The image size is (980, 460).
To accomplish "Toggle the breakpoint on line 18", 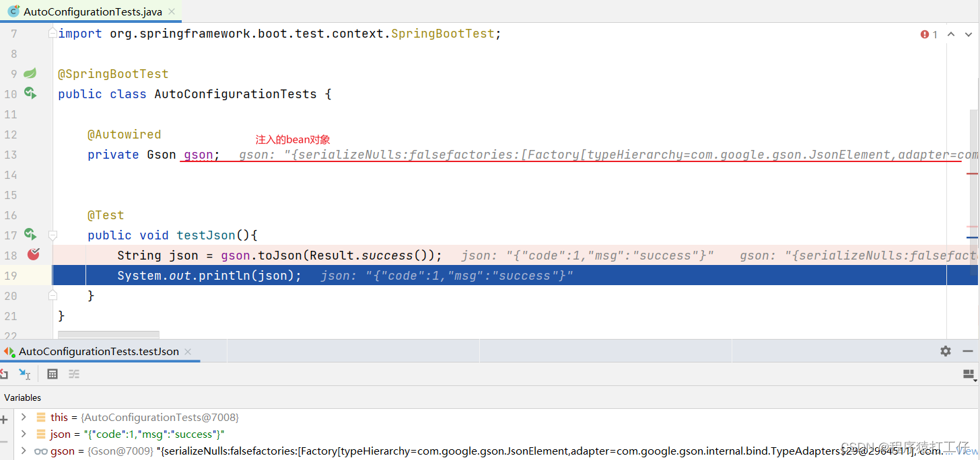I will point(34,254).
